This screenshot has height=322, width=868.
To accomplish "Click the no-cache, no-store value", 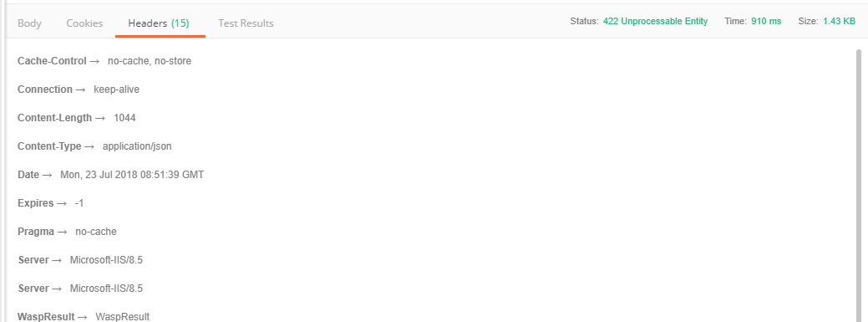I will point(150,61).
